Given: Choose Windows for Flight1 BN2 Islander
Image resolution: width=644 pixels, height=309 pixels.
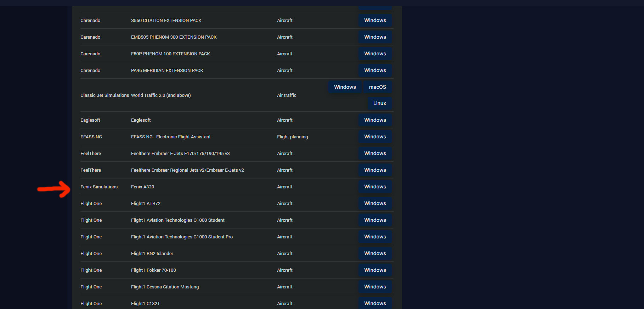Looking at the screenshot, I should (375, 253).
